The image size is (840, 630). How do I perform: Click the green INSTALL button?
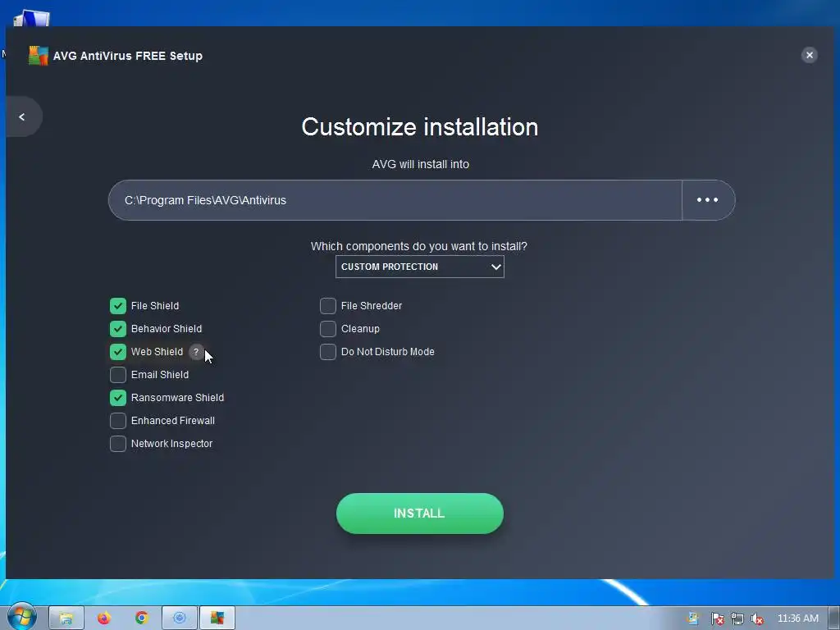pyautogui.click(x=419, y=514)
